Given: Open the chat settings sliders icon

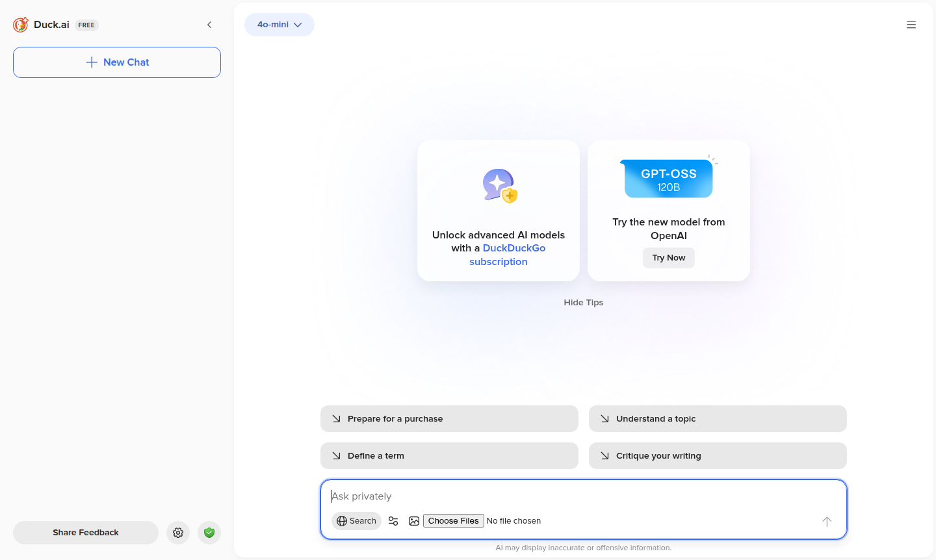Looking at the screenshot, I should [x=393, y=520].
